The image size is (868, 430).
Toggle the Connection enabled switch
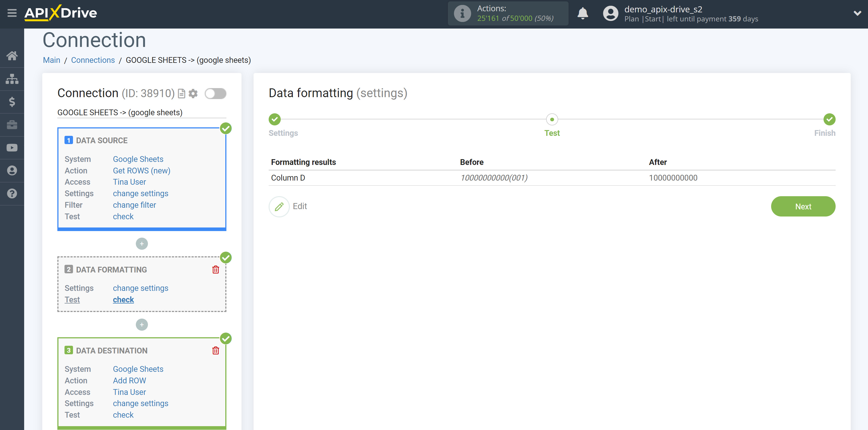click(215, 93)
